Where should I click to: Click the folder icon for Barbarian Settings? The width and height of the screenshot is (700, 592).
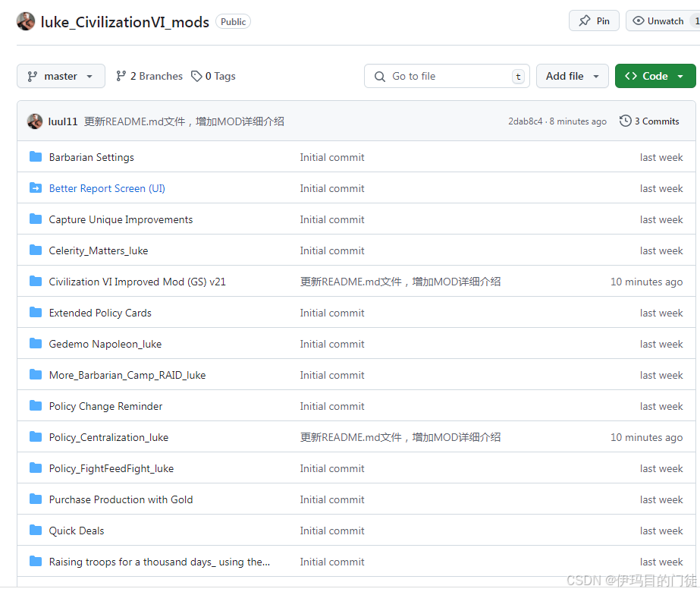pyautogui.click(x=36, y=157)
